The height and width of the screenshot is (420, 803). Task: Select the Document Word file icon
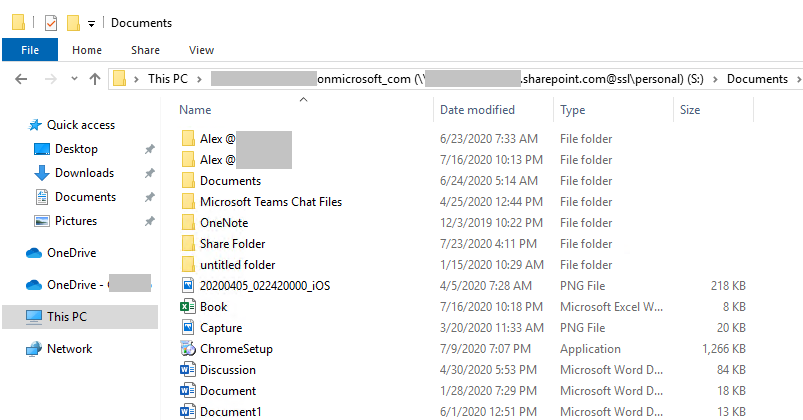(187, 391)
